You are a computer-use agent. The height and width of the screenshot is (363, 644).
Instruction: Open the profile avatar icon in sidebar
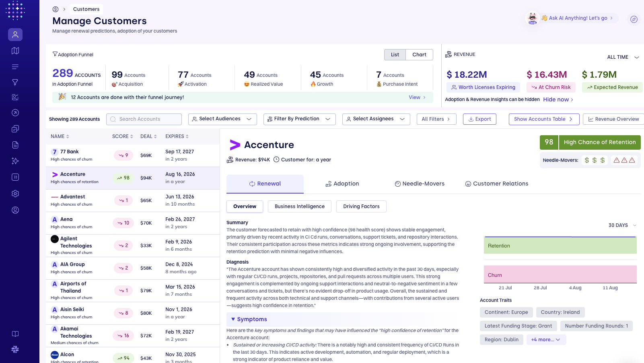click(x=15, y=210)
